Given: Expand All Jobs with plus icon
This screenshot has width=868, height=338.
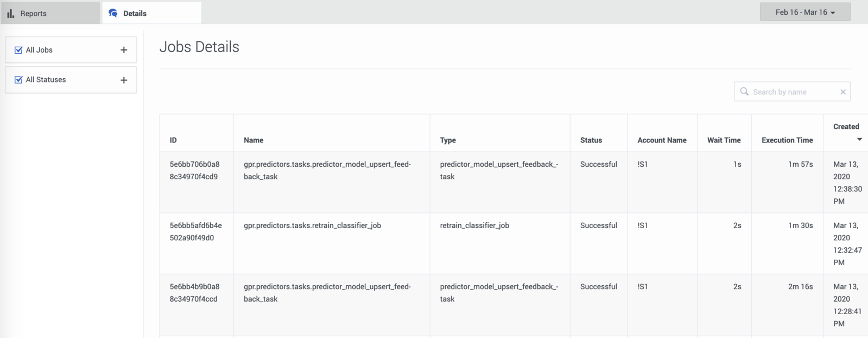Looking at the screenshot, I should click(124, 50).
